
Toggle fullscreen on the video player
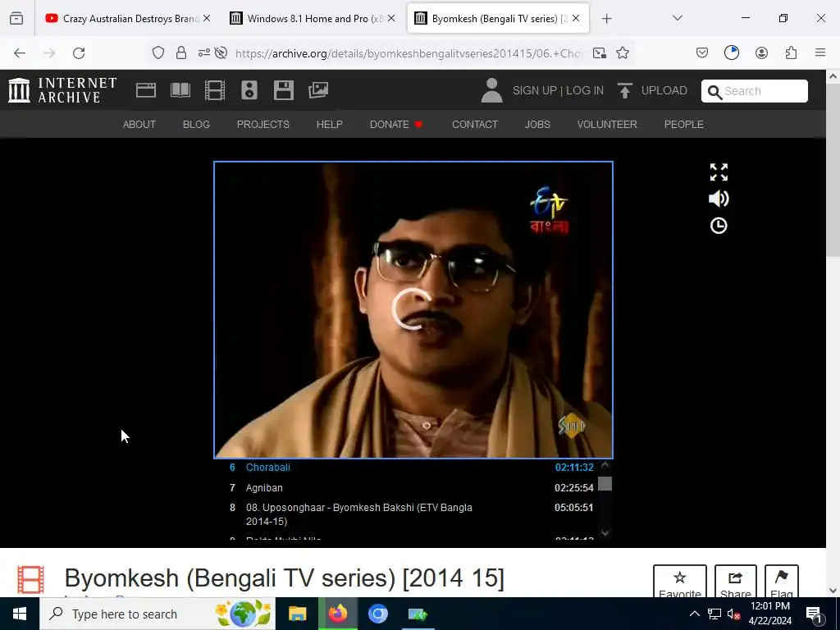click(719, 172)
